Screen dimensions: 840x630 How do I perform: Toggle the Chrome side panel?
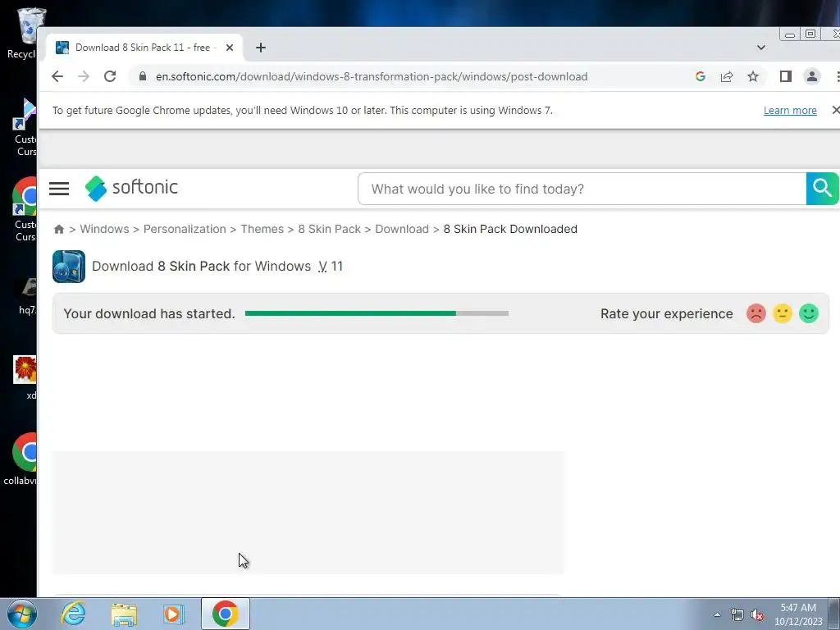(x=785, y=76)
